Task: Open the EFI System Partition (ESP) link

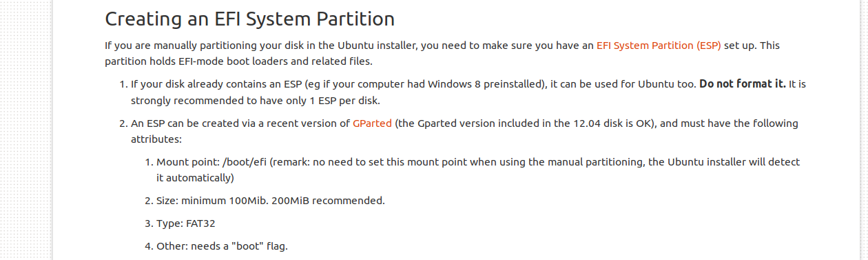Action: [659, 46]
